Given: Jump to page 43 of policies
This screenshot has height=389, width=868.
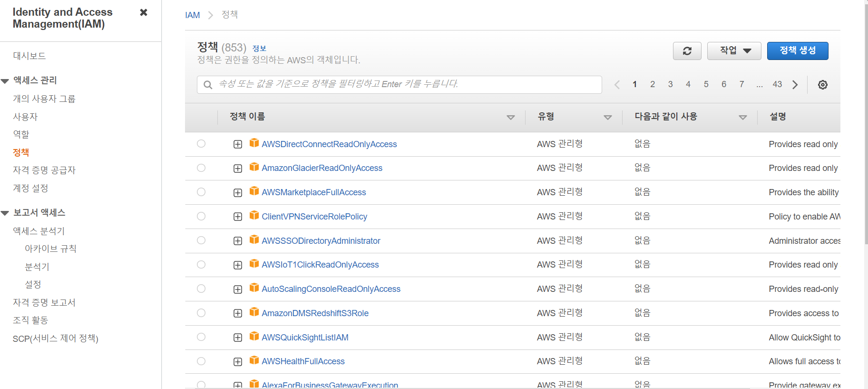Looking at the screenshot, I should pos(777,84).
